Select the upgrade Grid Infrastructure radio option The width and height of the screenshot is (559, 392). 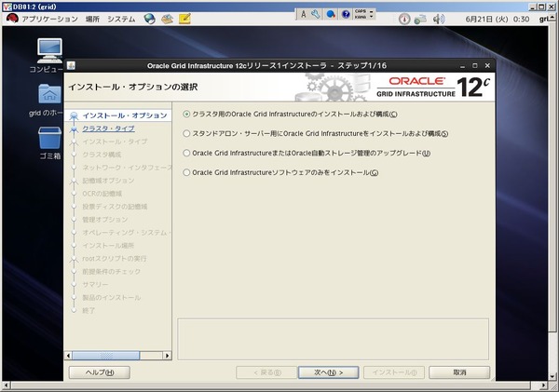[x=186, y=154]
